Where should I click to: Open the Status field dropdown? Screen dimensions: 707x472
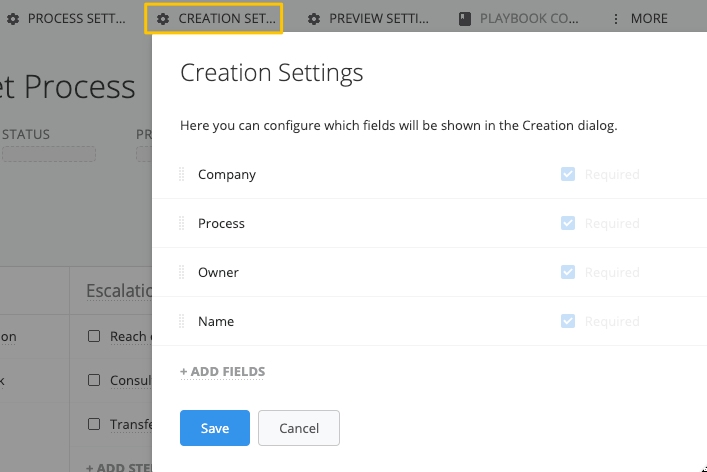tap(48, 154)
